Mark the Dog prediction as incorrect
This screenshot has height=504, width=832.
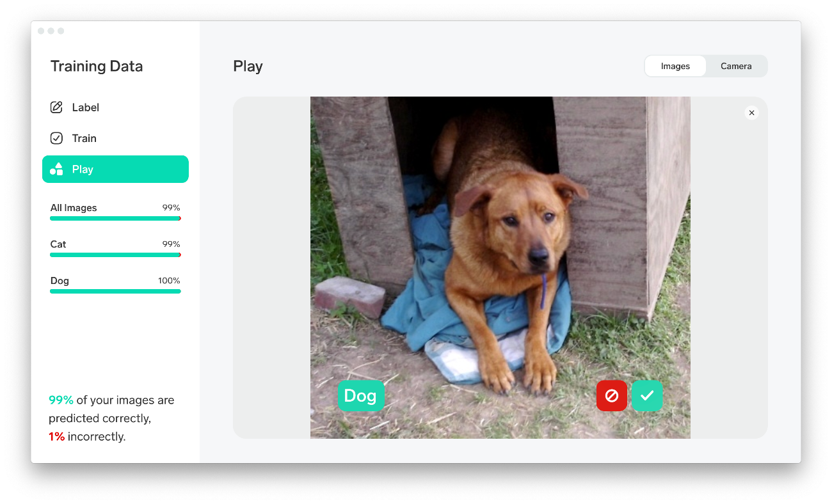[x=612, y=396]
